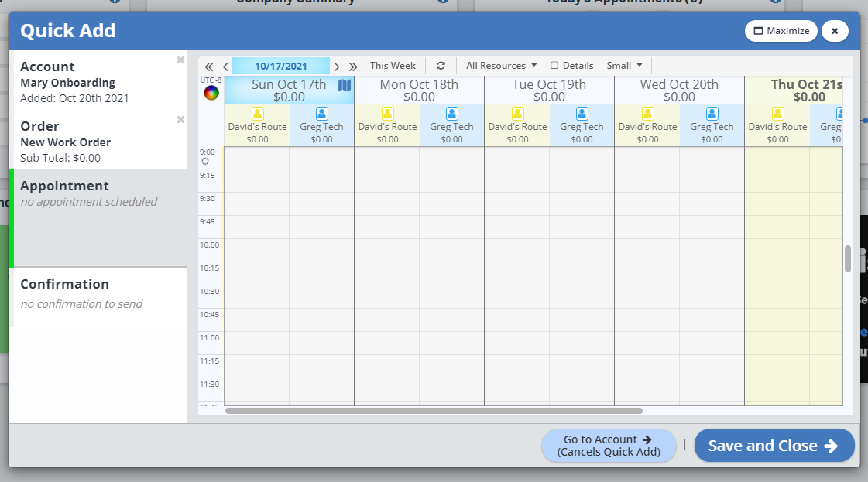
Task: Remove the Order section with its X
Action: pos(180,120)
